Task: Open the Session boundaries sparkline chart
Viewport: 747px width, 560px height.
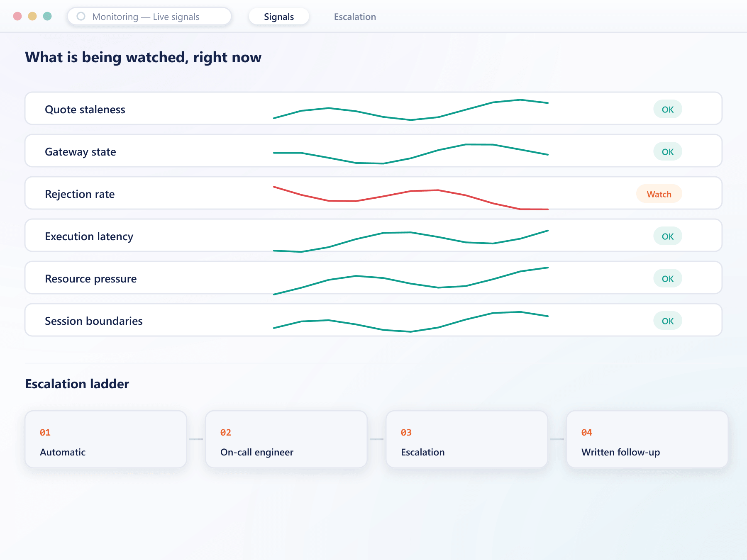Action: click(x=411, y=321)
